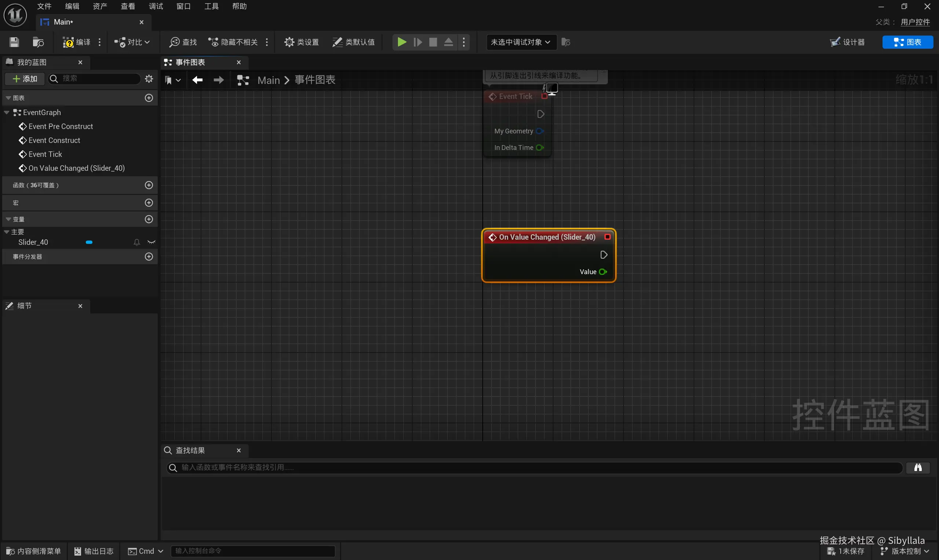Image resolution: width=939 pixels, height=560 pixels.
Task: Click the browse-to-asset icon in the toolbar
Action: click(x=38, y=42)
